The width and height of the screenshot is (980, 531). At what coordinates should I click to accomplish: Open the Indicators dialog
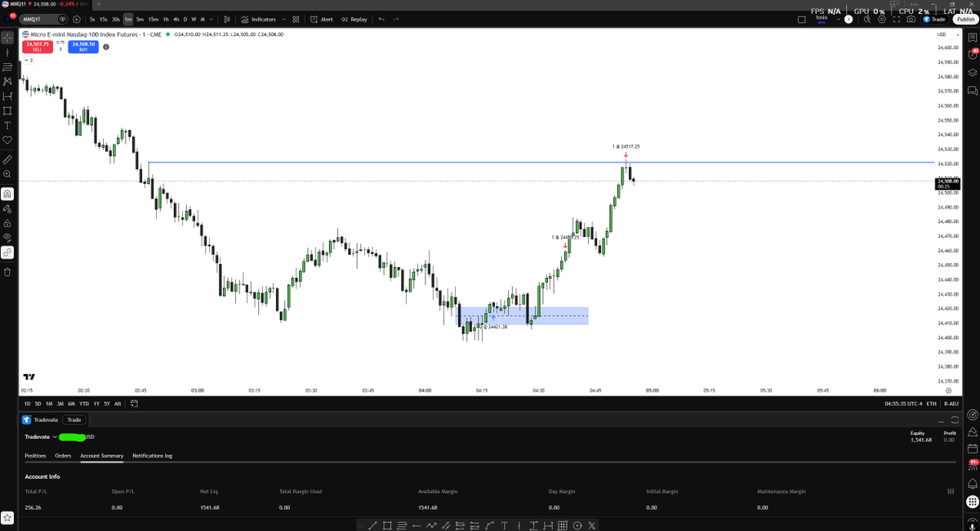tap(259, 19)
